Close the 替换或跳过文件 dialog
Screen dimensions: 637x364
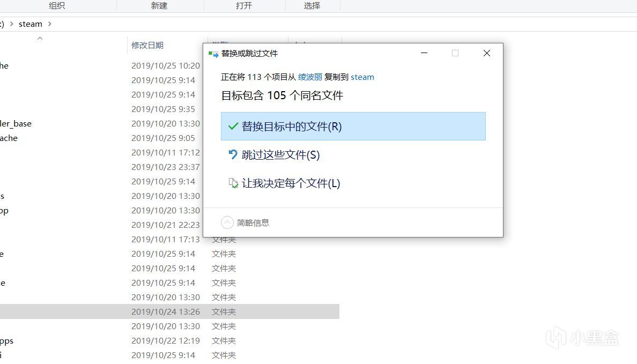click(x=486, y=53)
